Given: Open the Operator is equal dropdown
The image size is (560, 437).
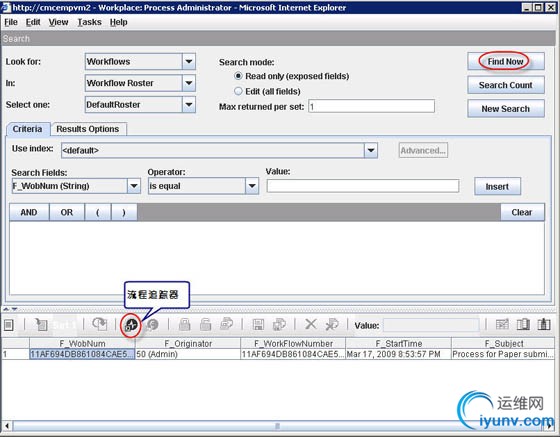Looking at the screenshot, I should point(252,186).
